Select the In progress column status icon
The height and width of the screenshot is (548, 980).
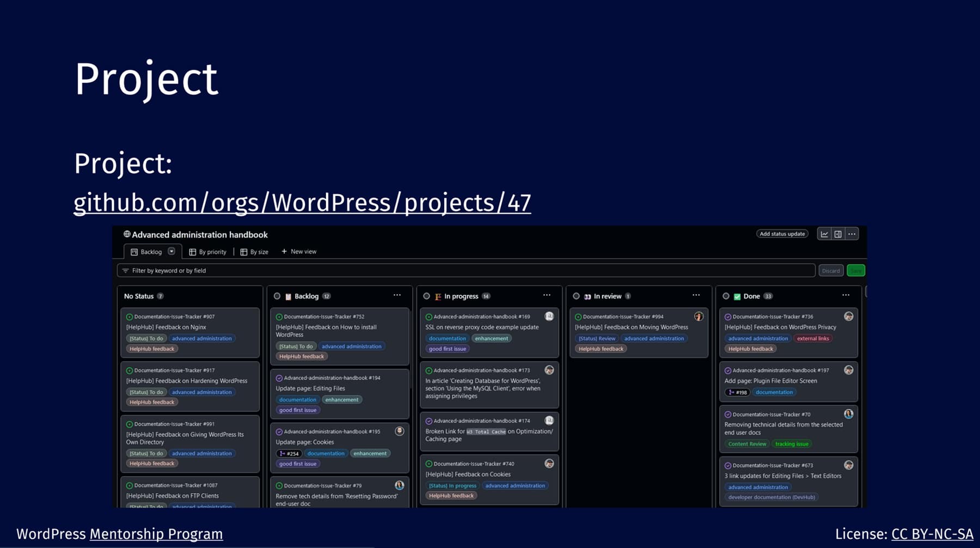[439, 296]
